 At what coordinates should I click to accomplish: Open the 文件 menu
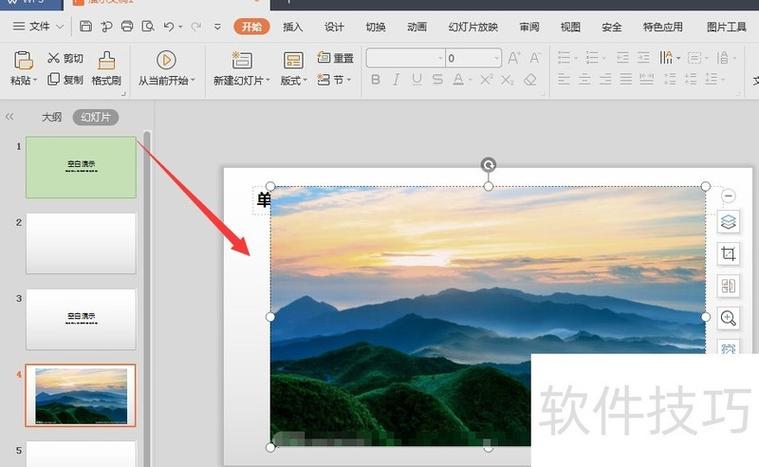point(38,26)
